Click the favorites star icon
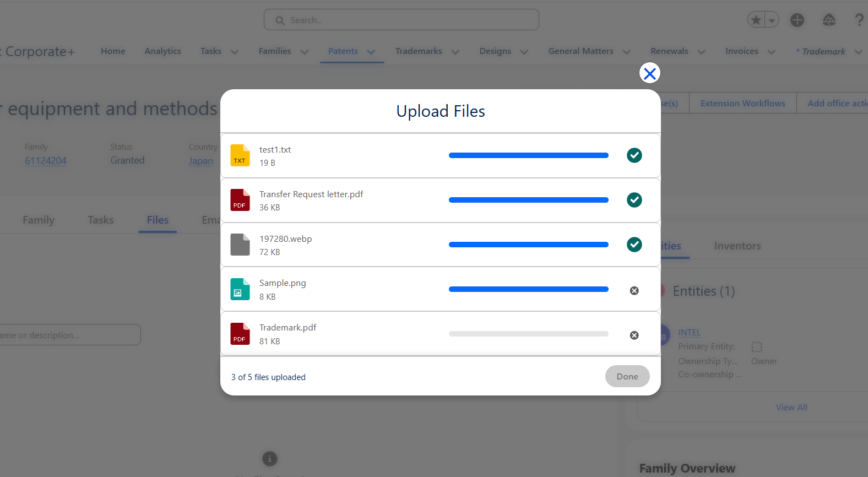Screen dimensions: 868x477 756,20
